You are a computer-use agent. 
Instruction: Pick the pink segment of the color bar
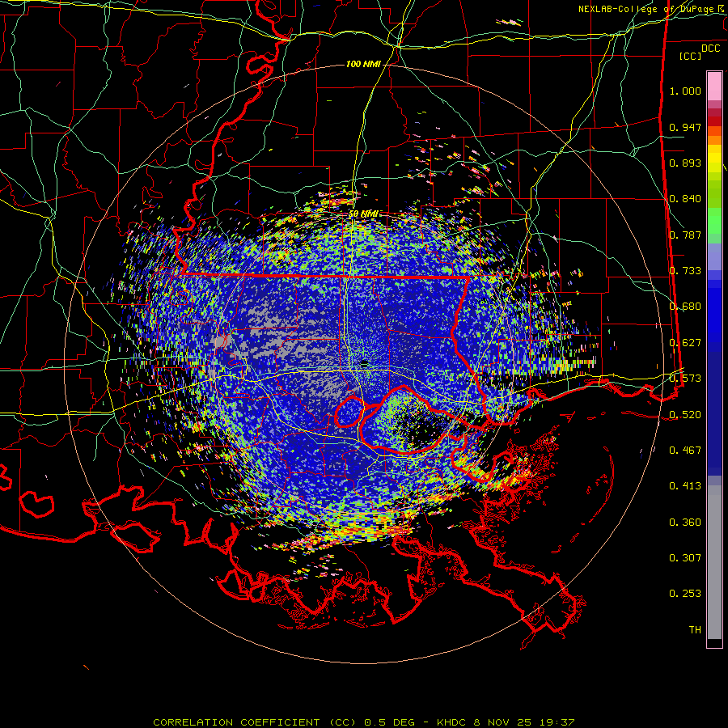pyautogui.click(x=714, y=87)
